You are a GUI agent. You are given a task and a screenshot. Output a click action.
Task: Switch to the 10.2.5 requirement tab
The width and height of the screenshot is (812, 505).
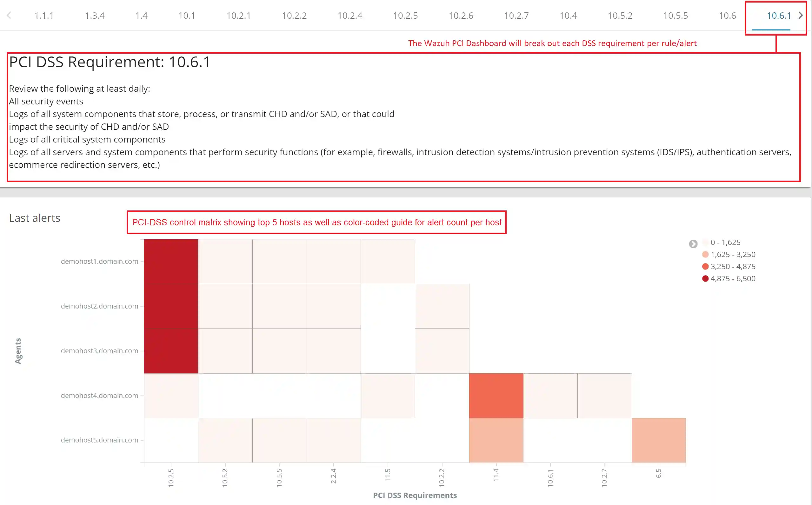coord(405,16)
